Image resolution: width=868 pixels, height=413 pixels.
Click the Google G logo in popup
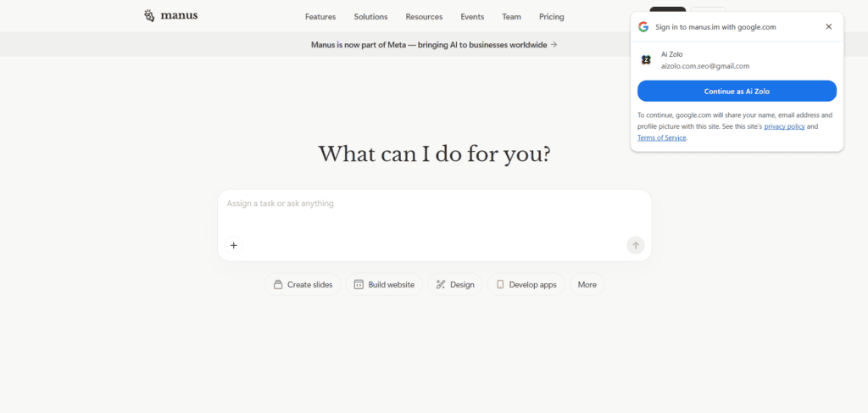tap(643, 26)
